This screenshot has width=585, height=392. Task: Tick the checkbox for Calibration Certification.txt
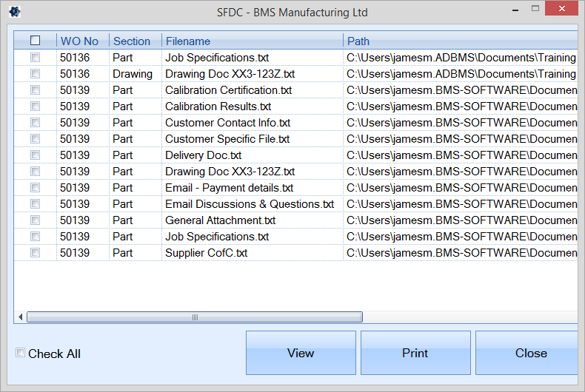35,90
